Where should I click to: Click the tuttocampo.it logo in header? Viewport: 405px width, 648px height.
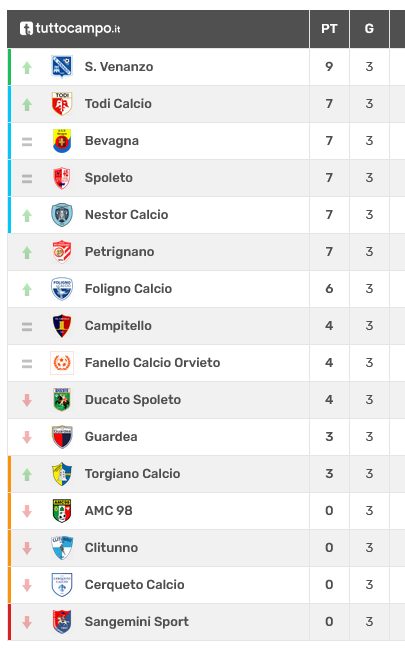(70, 29)
